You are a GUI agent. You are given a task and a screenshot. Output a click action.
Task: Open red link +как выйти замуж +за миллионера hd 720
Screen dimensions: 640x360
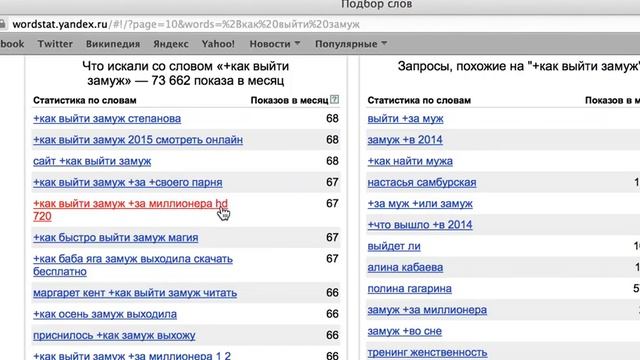pos(130,210)
